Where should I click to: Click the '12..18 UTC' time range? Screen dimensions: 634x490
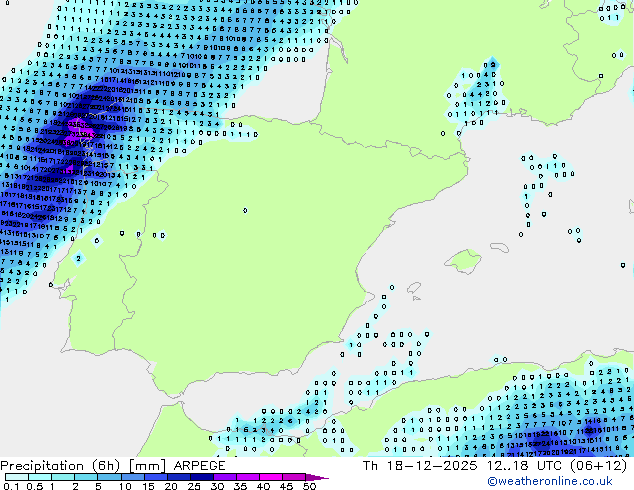[x=524, y=465]
